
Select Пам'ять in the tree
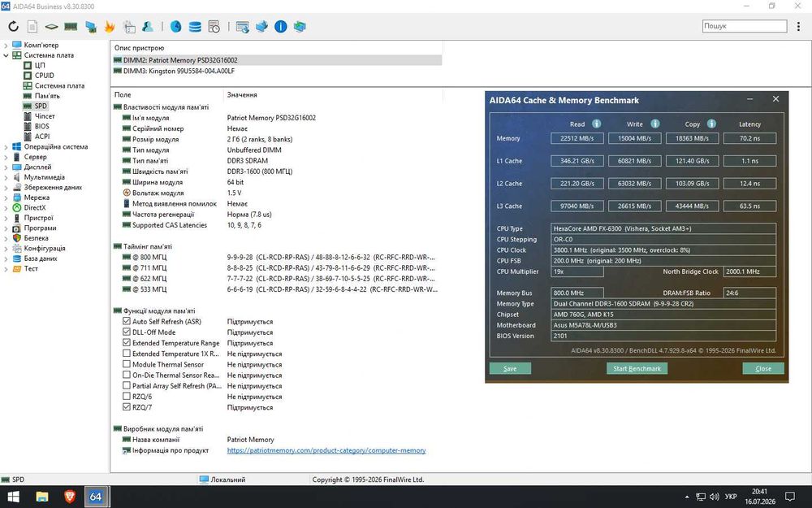point(47,96)
